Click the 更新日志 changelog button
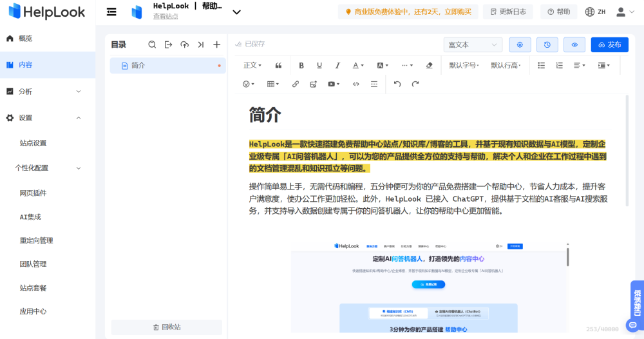 point(508,12)
